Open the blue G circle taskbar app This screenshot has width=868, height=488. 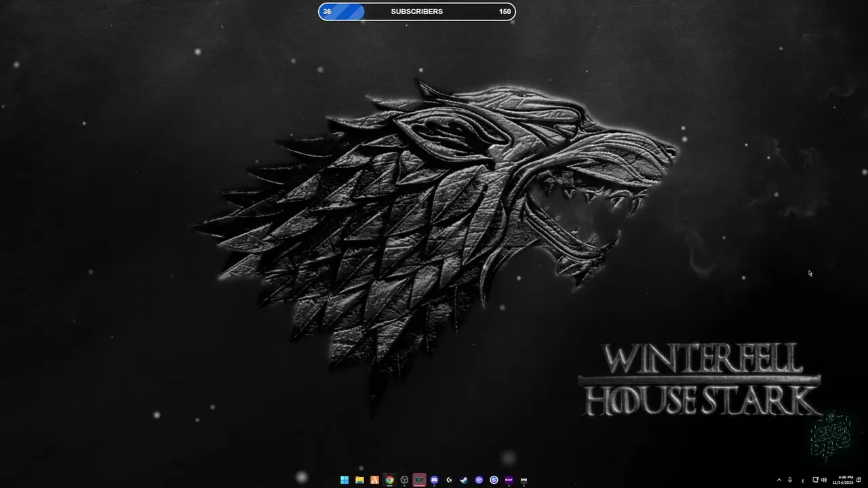[494, 480]
